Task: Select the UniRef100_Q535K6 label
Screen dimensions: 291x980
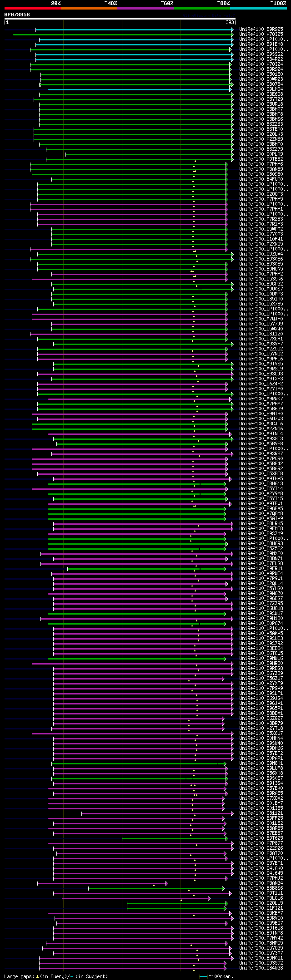Action: 261,279
